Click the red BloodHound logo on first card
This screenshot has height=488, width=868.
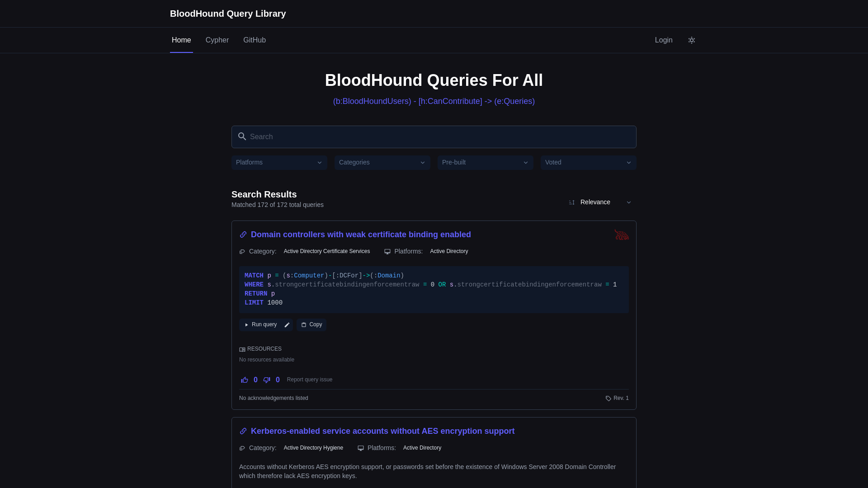(x=622, y=235)
